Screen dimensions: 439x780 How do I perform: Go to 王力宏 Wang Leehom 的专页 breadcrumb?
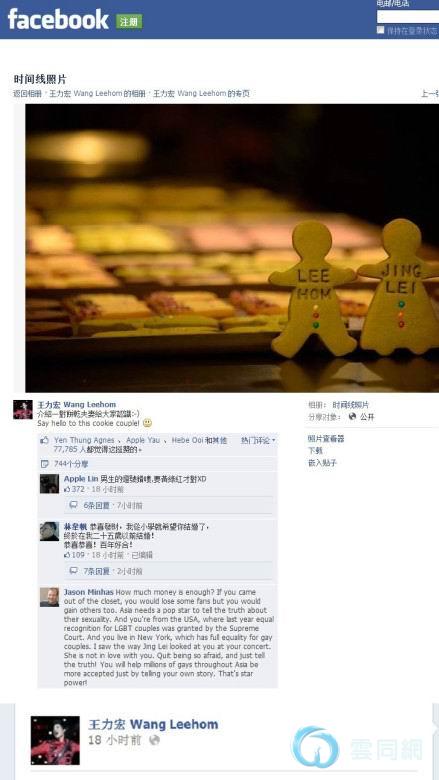tap(201, 94)
